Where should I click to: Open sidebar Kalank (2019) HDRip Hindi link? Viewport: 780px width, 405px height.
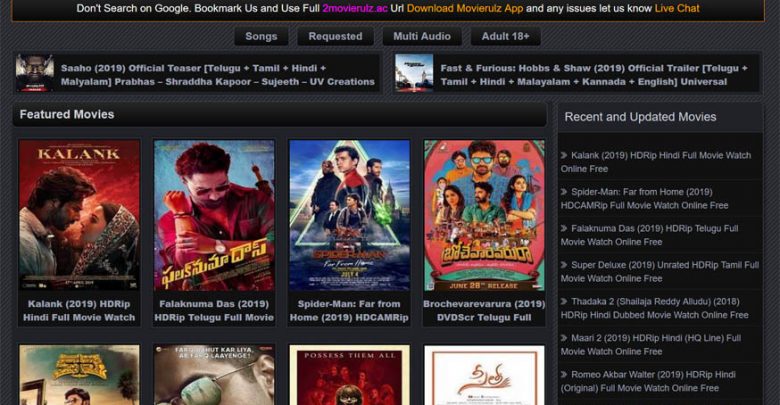(x=656, y=162)
